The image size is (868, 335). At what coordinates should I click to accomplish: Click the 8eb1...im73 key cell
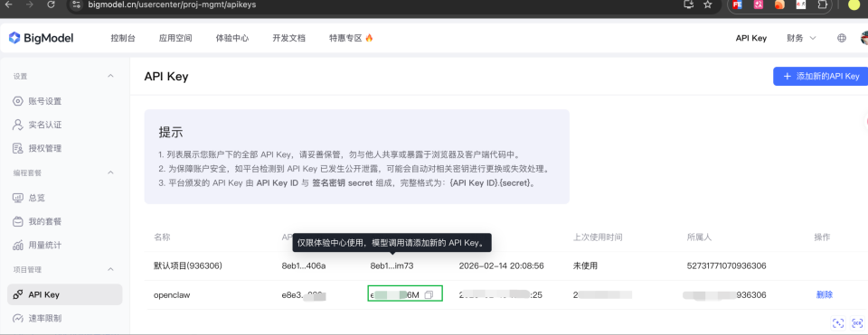pyautogui.click(x=392, y=265)
